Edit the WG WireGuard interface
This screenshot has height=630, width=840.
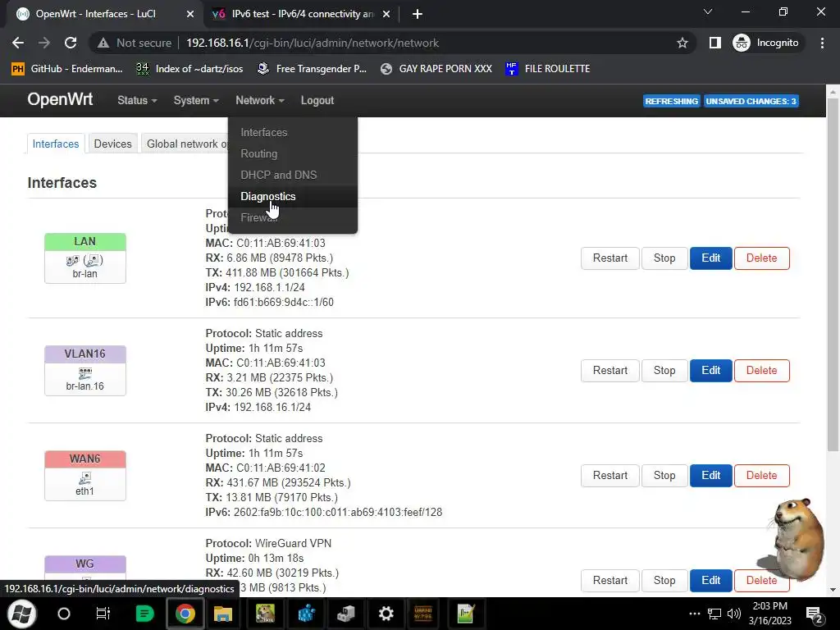pyautogui.click(x=710, y=581)
